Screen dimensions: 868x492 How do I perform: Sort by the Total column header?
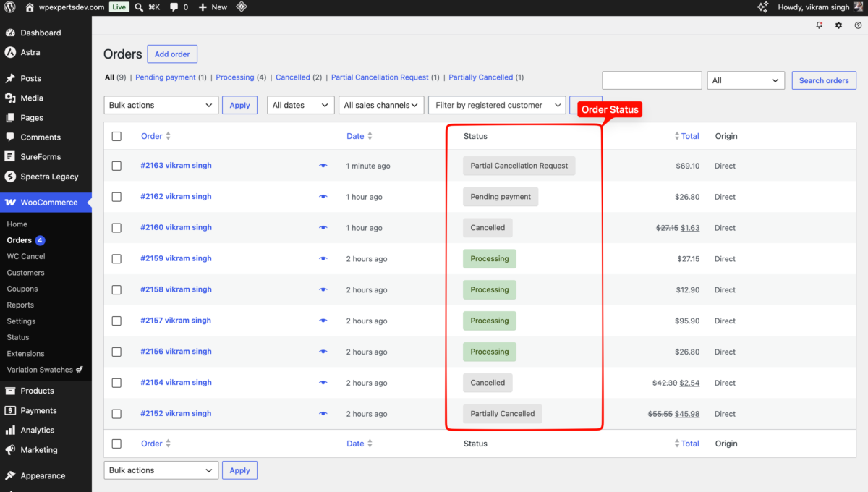click(x=686, y=136)
